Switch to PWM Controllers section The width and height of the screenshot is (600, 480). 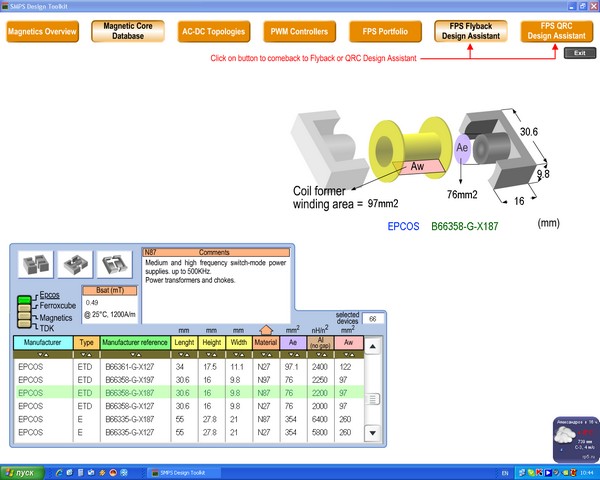(299, 32)
